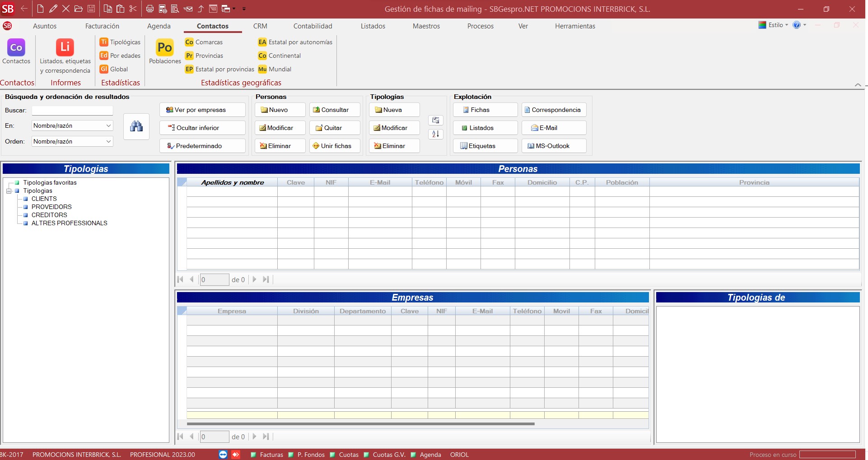This screenshot has width=868, height=460.
Task: Click the A-Z sort tipologías icon
Action: (436, 134)
